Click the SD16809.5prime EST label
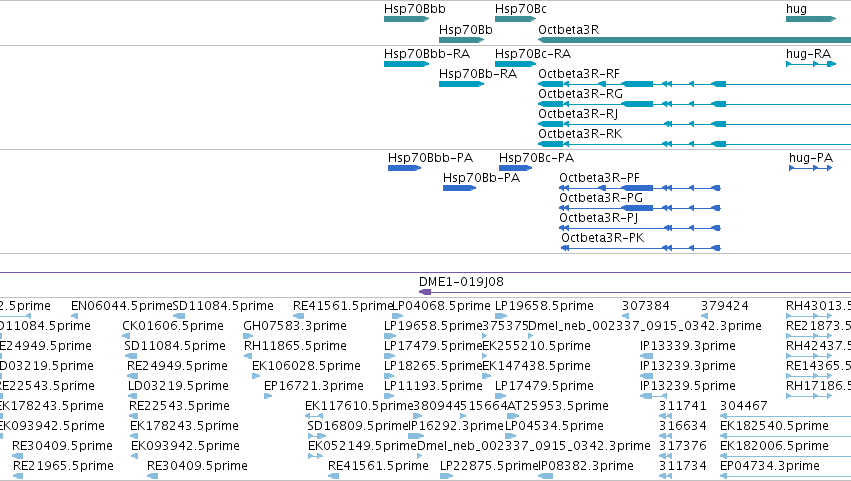This screenshot has height=481, width=851. click(x=358, y=426)
